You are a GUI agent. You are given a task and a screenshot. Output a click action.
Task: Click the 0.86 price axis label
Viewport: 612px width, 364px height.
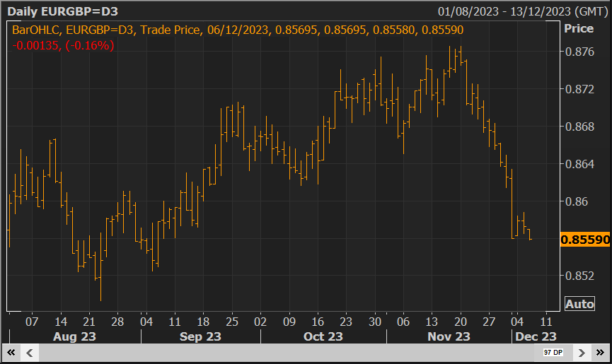[577, 201]
